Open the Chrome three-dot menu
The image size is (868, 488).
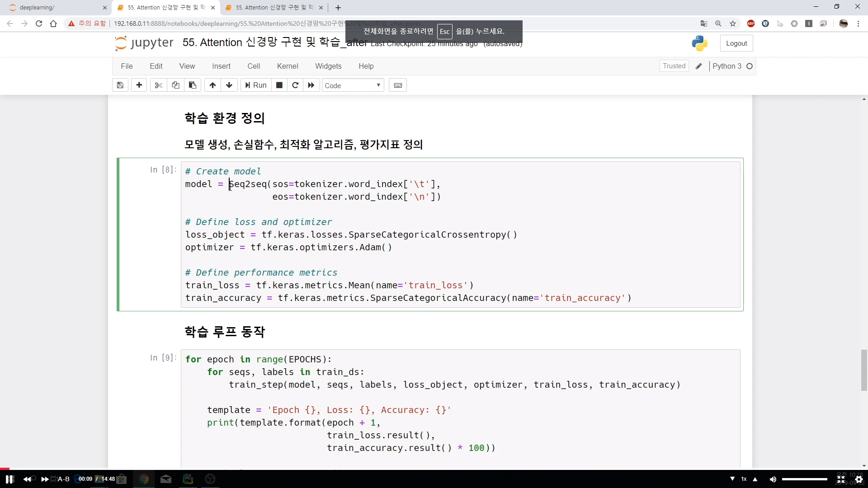tap(858, 23)
